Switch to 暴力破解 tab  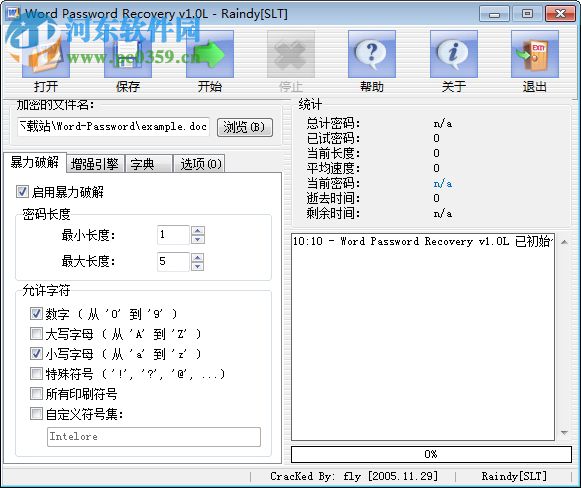35,162
